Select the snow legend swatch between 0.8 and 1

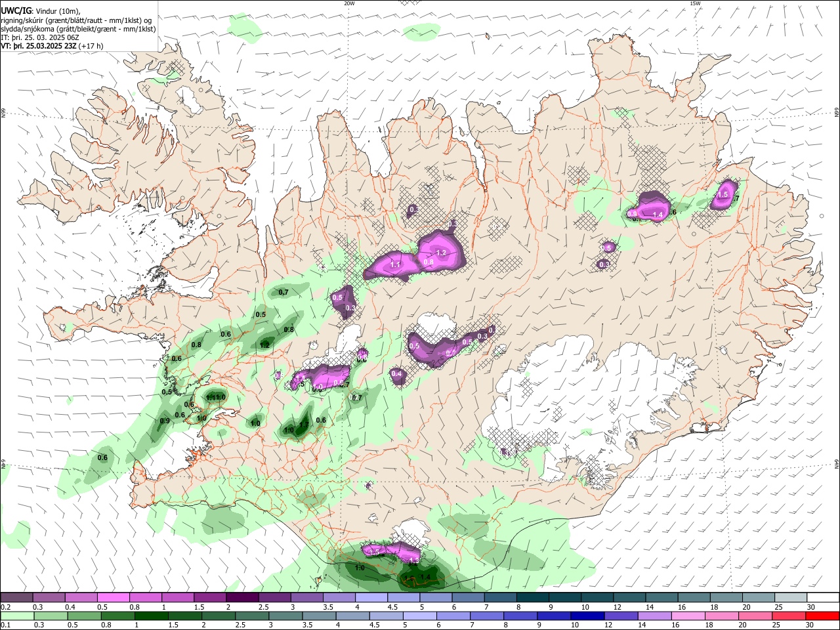(146, 597)
